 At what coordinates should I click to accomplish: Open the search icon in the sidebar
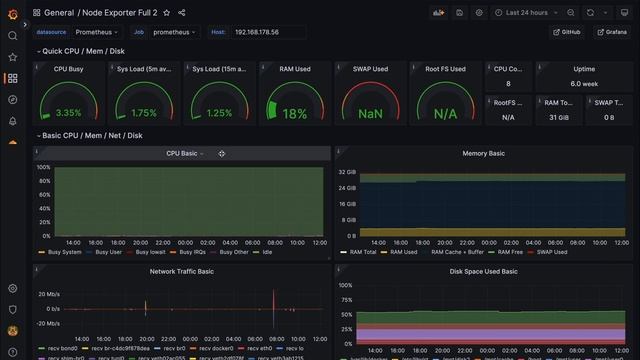[x=13, y=36]
